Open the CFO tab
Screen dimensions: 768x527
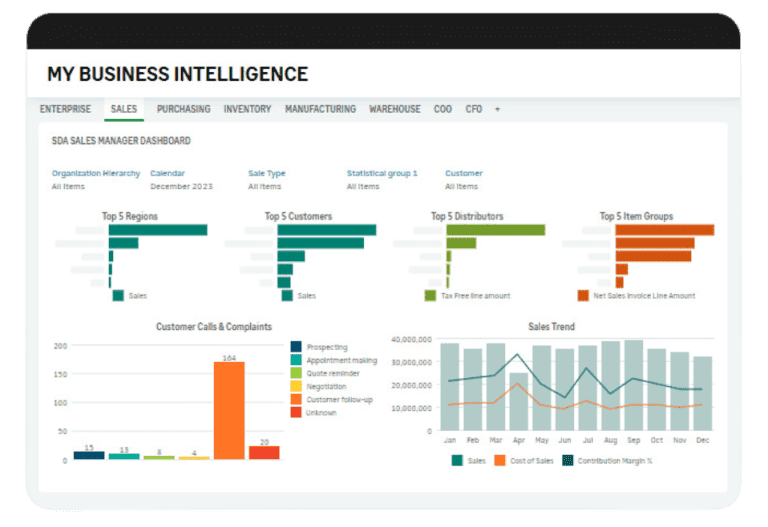[x=473, y=109]
